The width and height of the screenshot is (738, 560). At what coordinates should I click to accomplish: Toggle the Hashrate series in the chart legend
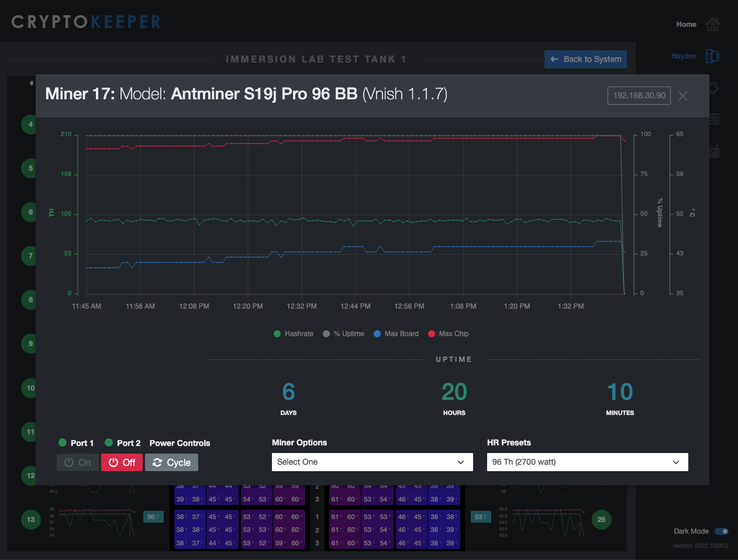[293, 333]
